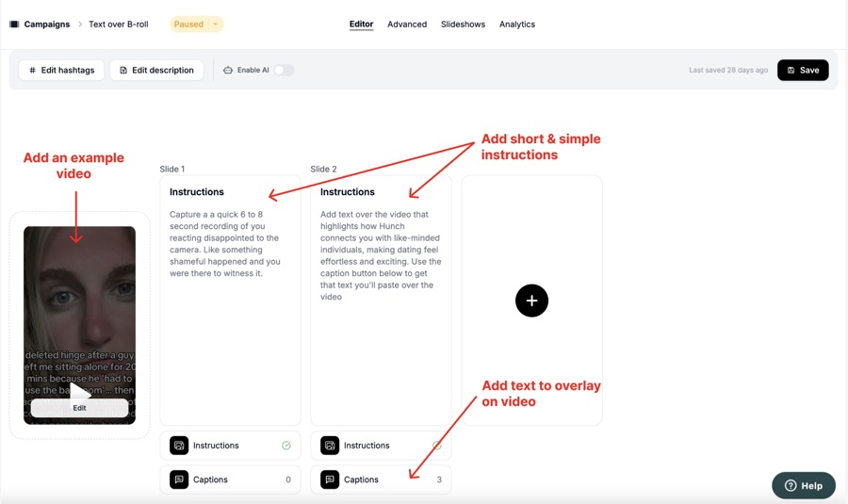Open the Paused status dropdown arrow
The height and width of the screenshot is (504, 848).
click(x=215, y=24)
